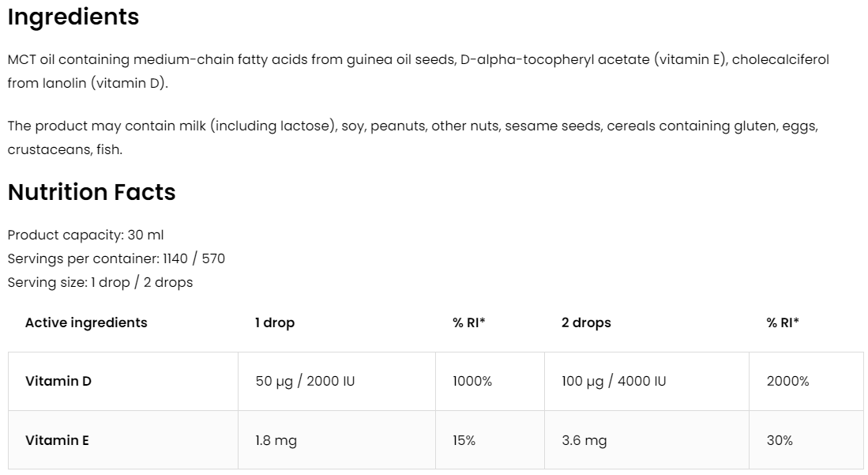Click the 1000% value for Vitamin D
The height and width of the screenshot is (475, 868).
(472, 381)
